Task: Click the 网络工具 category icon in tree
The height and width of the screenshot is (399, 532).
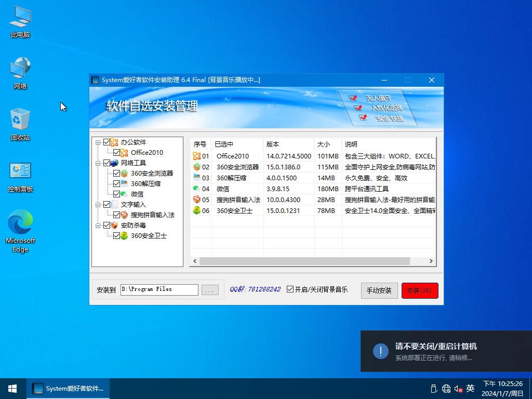Action: (114, 163)
